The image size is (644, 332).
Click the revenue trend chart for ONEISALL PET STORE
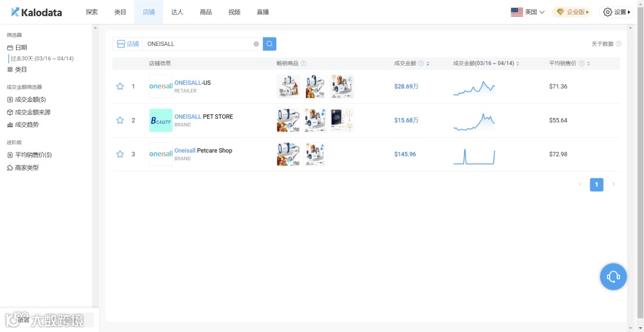[x=475, y=122]
